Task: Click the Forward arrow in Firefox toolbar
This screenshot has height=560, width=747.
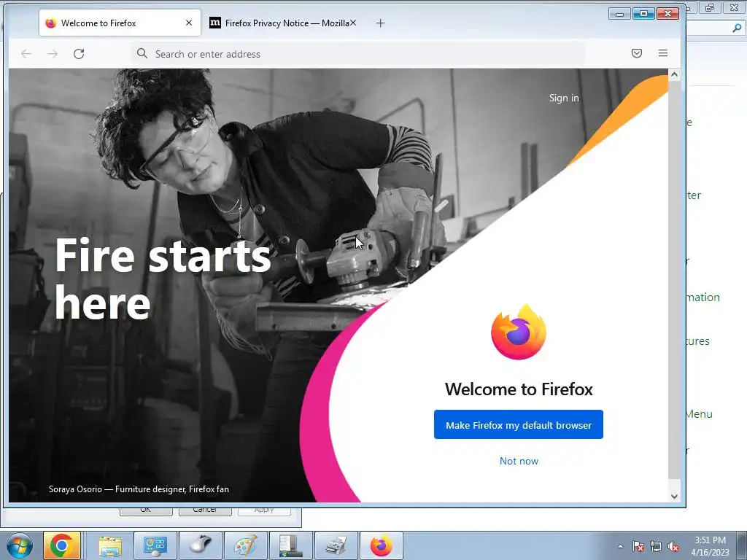Action: pyautogui.click(x=53, y=54)
